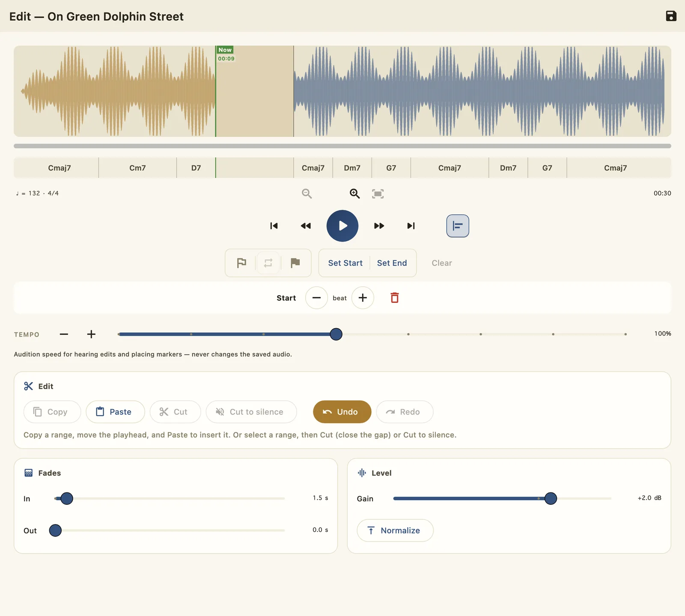Paste the copied range
Screen dimensions: 685x616
click(x=115, y=412)
